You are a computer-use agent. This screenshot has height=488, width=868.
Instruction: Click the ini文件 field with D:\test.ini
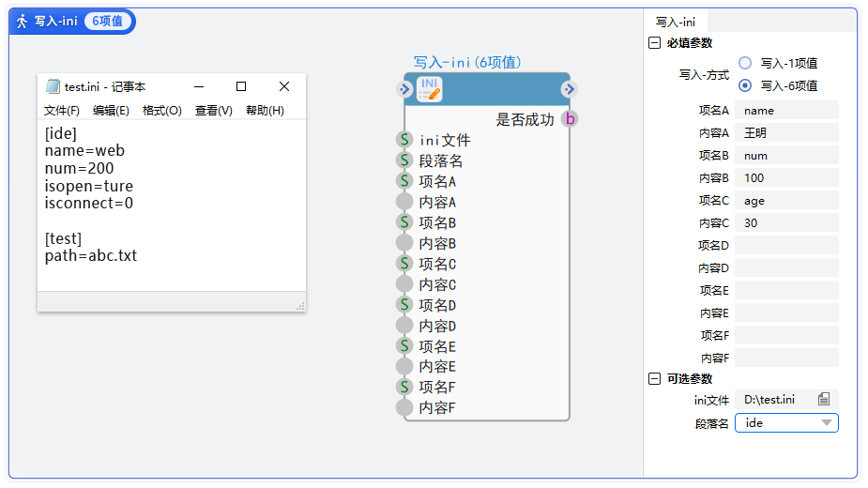786,399
